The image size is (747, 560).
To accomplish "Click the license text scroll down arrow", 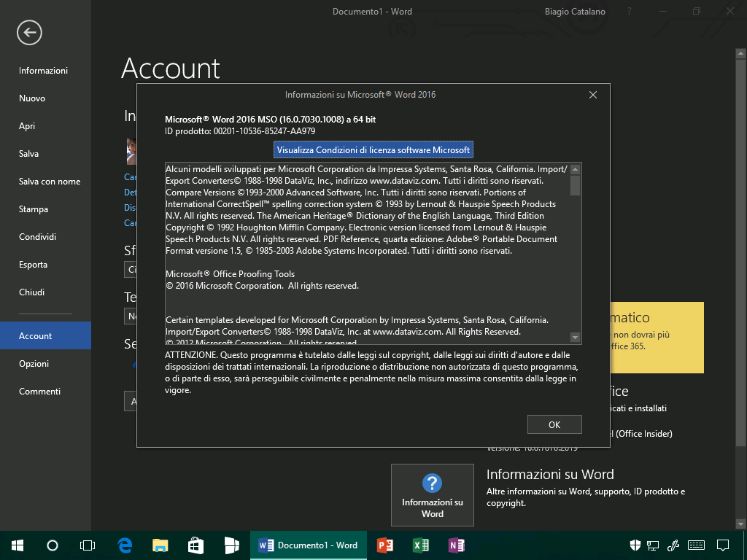I will (x=575, y=338).
